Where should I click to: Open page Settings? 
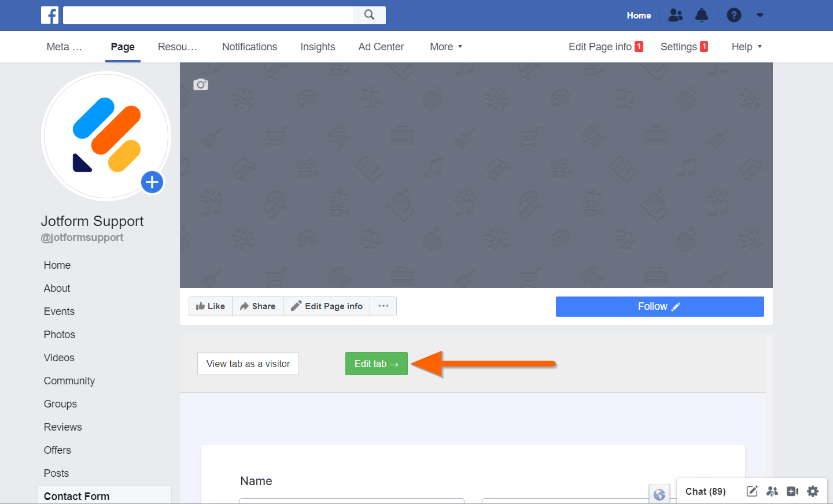(684, 47)
